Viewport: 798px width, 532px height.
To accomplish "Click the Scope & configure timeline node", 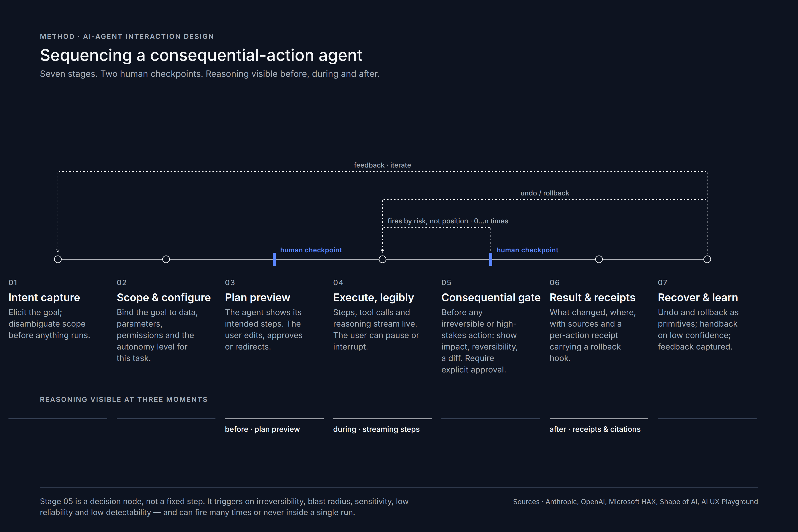I will [x=166, y=259].
